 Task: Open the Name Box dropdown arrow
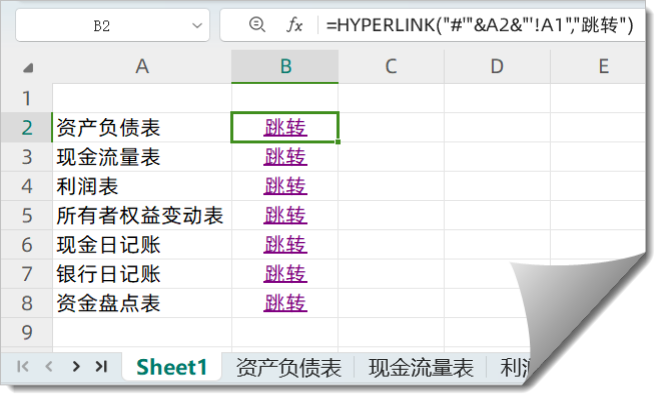pos(197,26)
